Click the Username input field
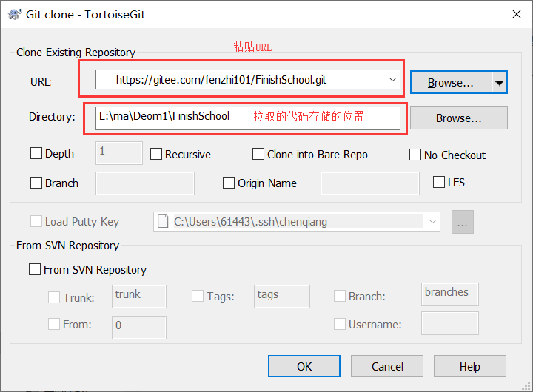Screen dimensions: 533x392 pos(450,323)
